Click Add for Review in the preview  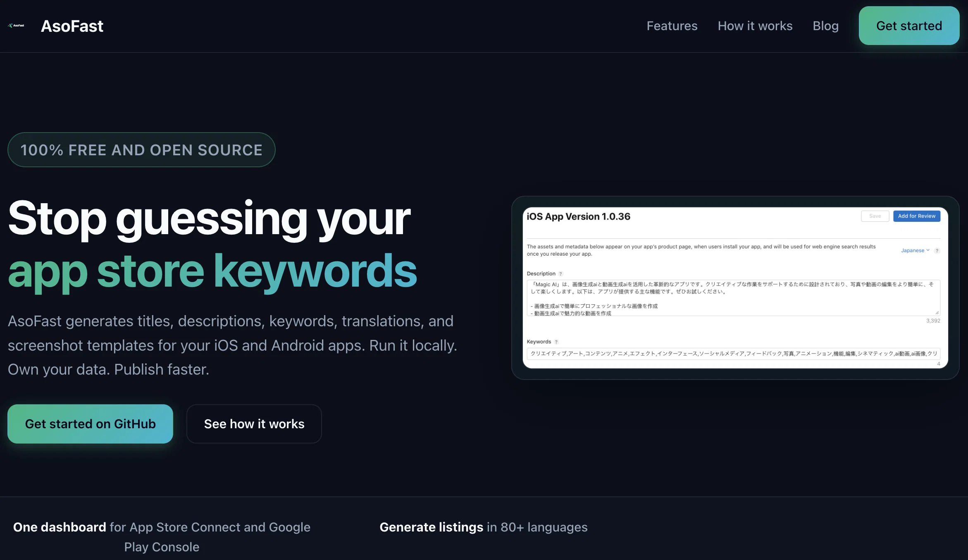pyautogui.click(x=916, y=216)
